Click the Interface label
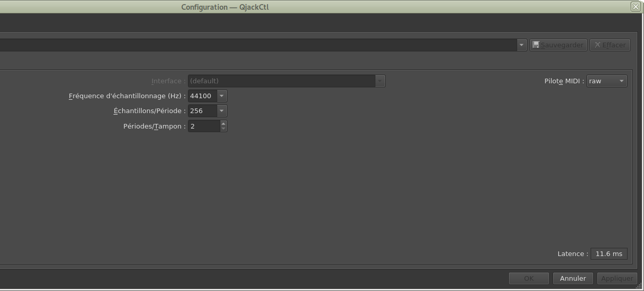The height and width of the screenshot is (291, 644). [x=168, y=81]
